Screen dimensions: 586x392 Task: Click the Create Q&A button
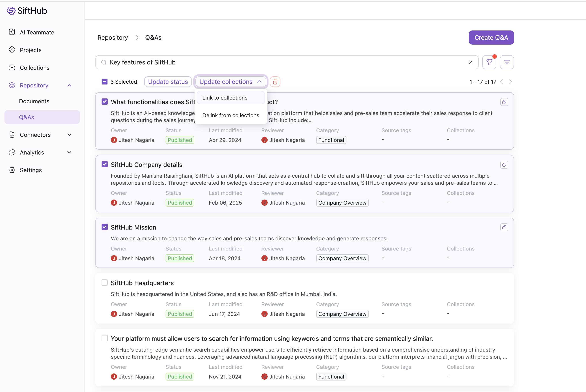point(491,38)
